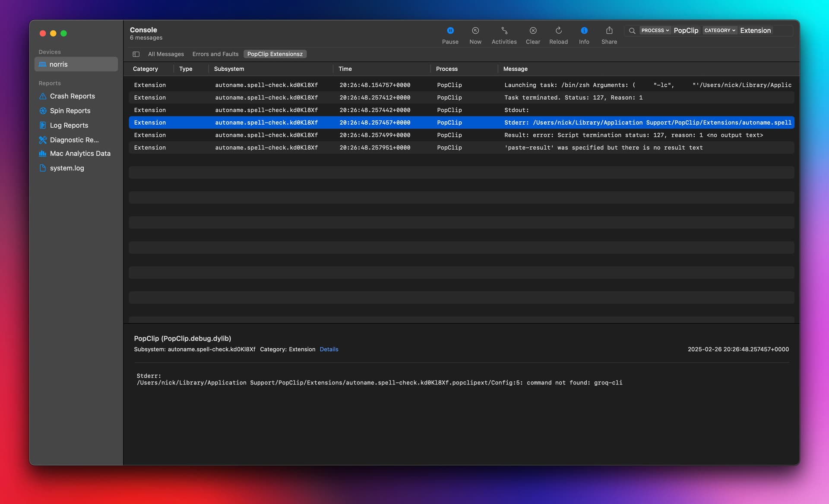Open Crash Reports in the sidebar
829x504 pixels.
[72, 96]
